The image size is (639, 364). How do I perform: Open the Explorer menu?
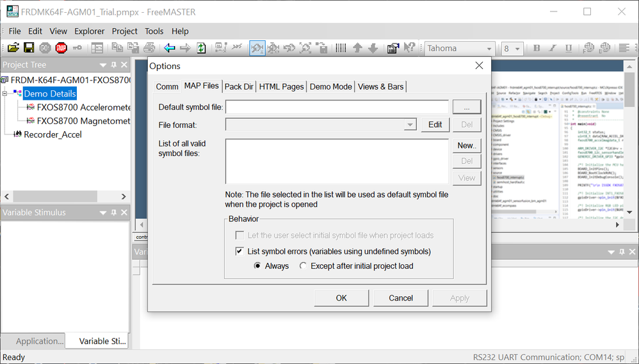89,31
